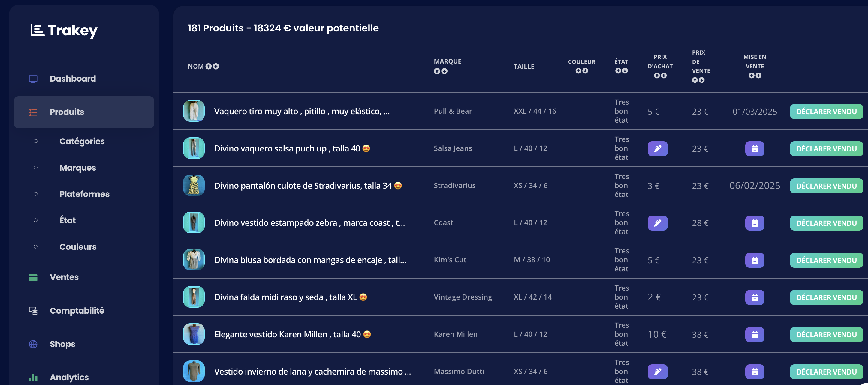This screenshot has width=868, height=385.
Task: Click the Shops globe icon
Action: coord(33,344)
